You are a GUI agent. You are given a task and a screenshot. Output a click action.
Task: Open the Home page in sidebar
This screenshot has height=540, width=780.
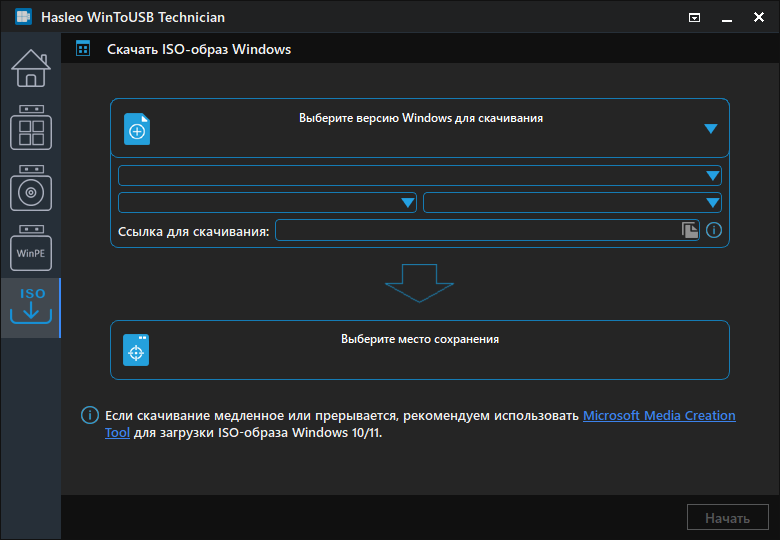(x=30, y=67)
